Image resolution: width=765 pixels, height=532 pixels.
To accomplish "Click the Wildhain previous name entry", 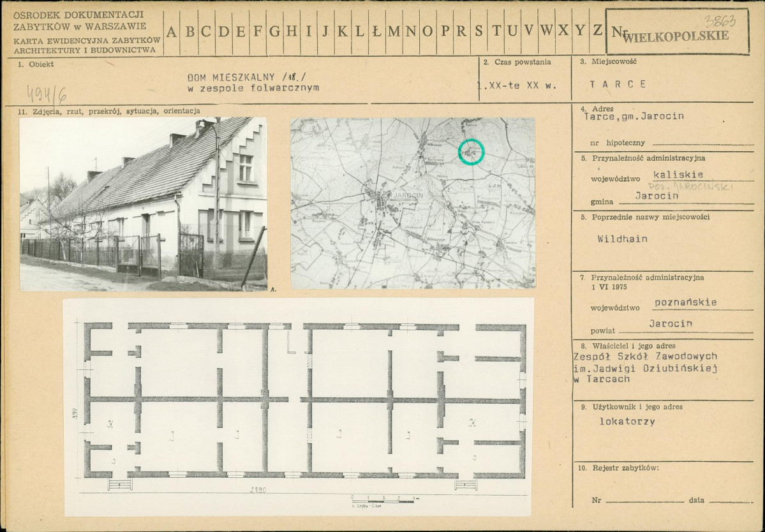I will point(623,239).
